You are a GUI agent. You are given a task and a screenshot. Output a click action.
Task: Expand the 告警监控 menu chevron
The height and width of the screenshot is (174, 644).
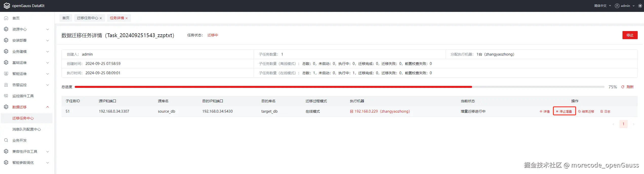click(48, 85)
